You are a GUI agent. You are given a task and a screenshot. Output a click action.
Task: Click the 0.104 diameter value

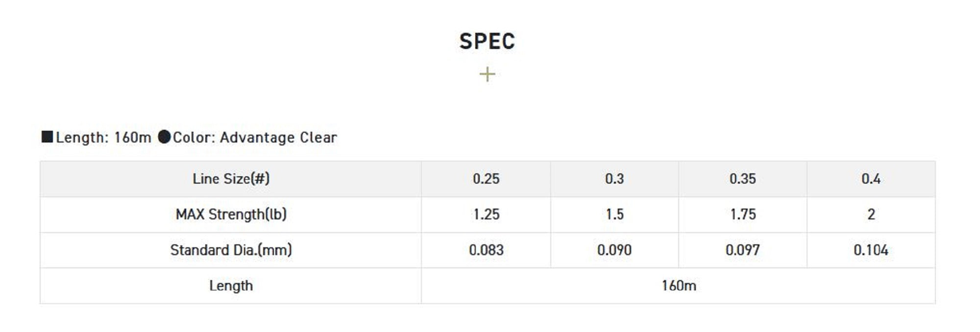coord(871,250)
